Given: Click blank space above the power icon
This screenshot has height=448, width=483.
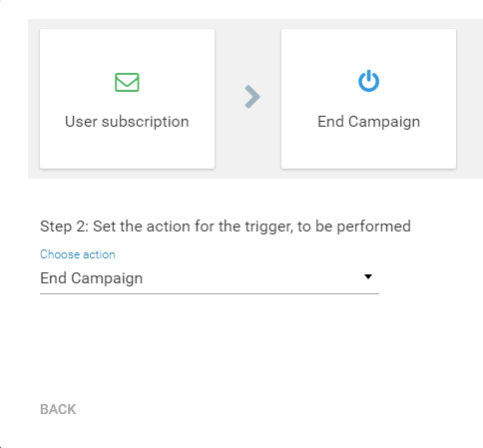Looking at the screenshot, I should 368,49.
